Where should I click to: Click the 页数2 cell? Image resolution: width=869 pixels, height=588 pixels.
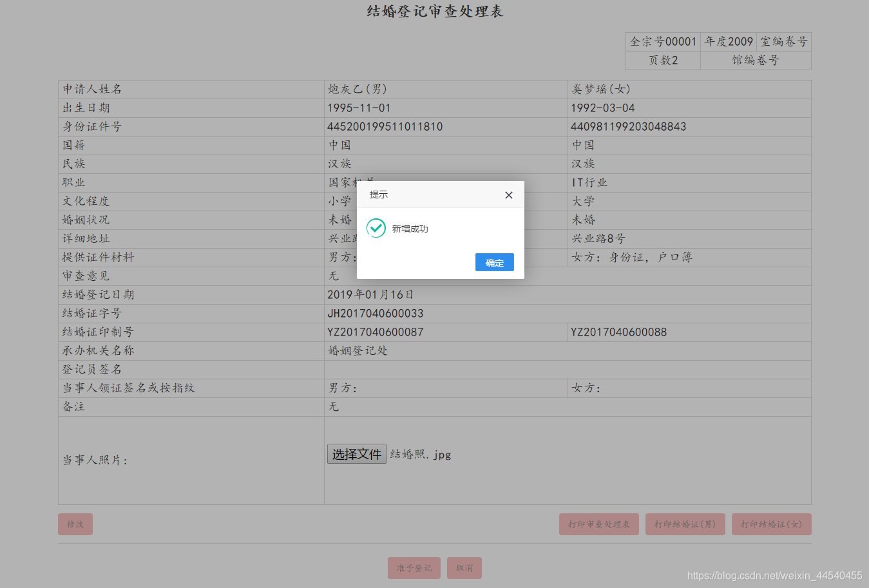[663, 61]
